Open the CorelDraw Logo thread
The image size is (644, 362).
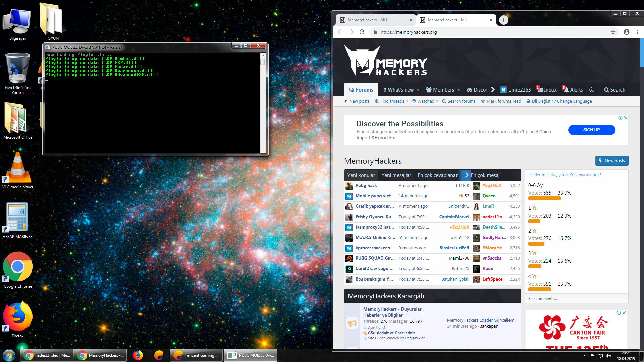375,268
